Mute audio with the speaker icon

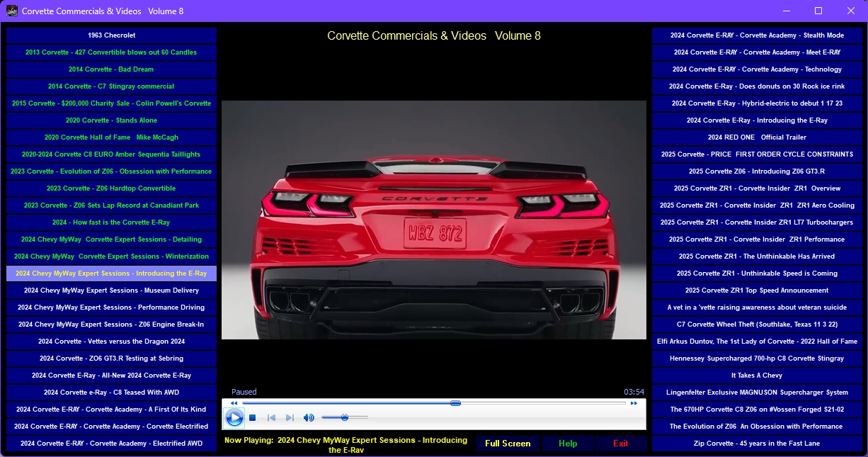pyautogui.click(x=309, y=418)
